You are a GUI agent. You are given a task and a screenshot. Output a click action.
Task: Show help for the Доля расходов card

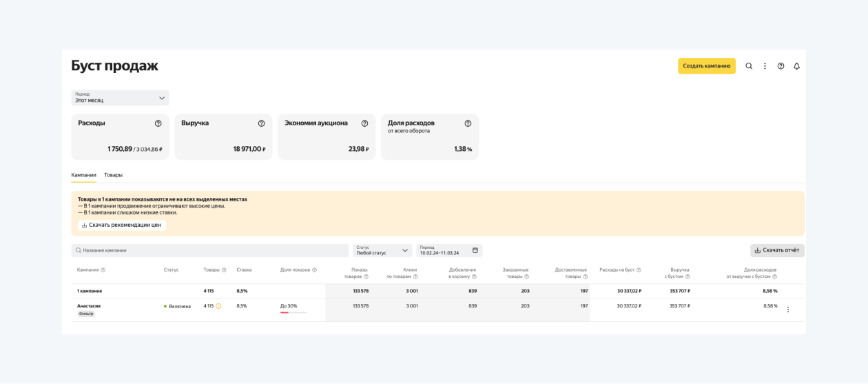(x=468, y=123)
